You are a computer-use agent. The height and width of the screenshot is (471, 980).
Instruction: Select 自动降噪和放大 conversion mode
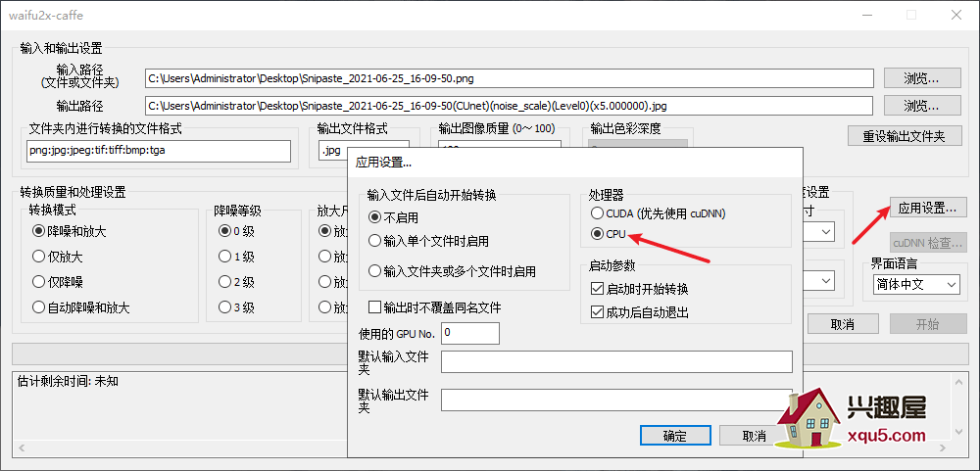(x=81, y=307)
